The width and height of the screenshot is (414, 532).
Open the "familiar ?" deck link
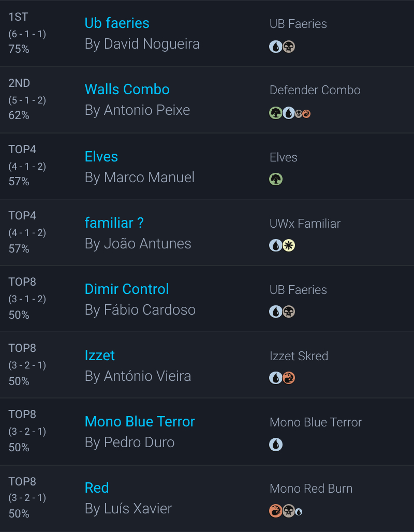click(x=114, y=223)
